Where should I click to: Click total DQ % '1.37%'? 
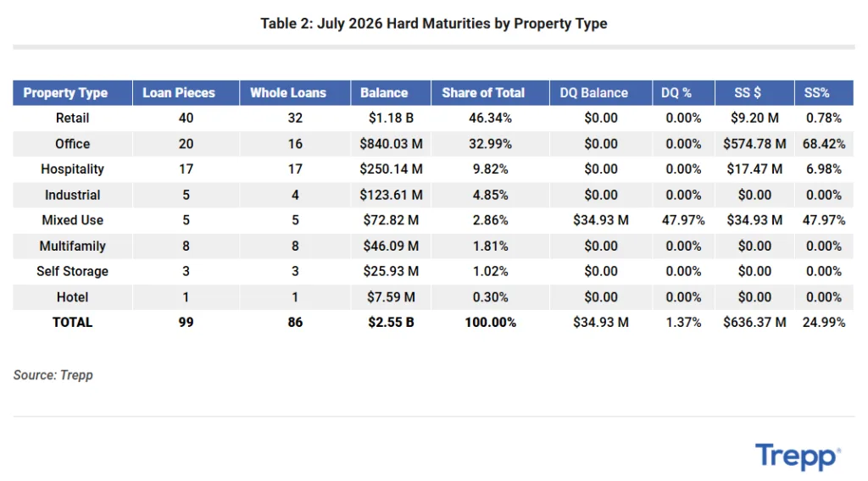683,323
